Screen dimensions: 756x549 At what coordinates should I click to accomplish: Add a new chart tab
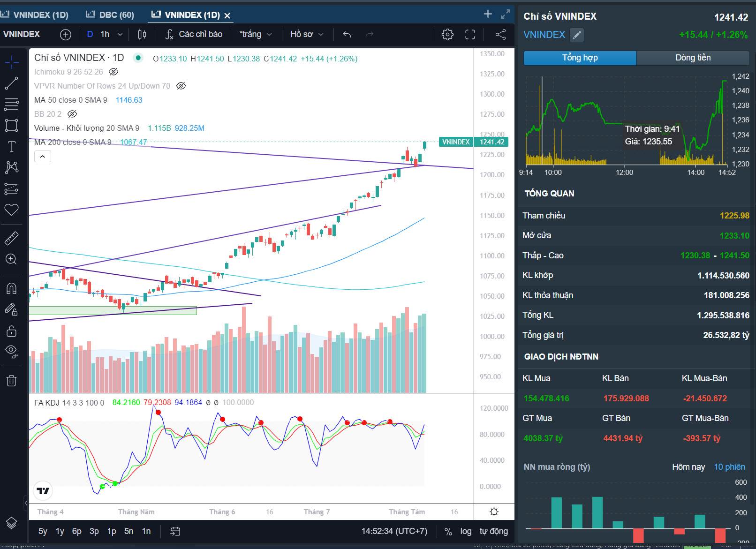click(488, 14)
